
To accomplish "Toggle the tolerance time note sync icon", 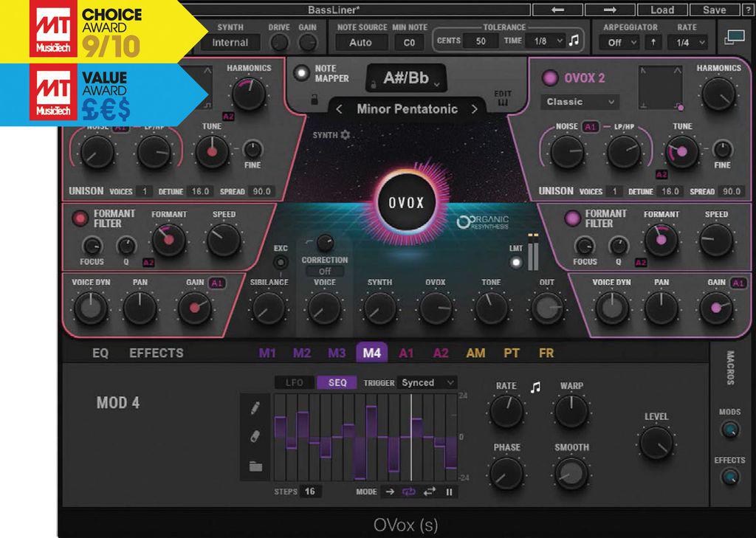I will 574,41.
